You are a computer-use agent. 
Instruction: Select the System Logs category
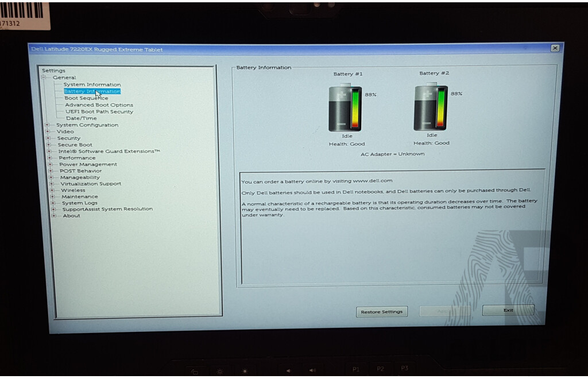pos(79,203)
